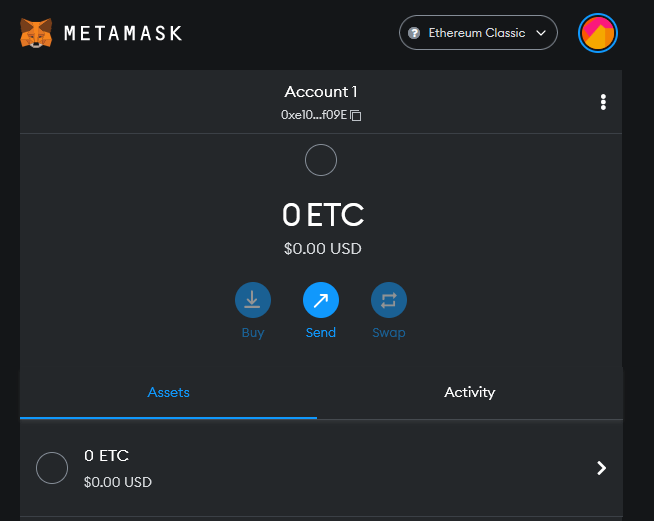Click the ETC token circle in asset list

[x=52, y=468]
